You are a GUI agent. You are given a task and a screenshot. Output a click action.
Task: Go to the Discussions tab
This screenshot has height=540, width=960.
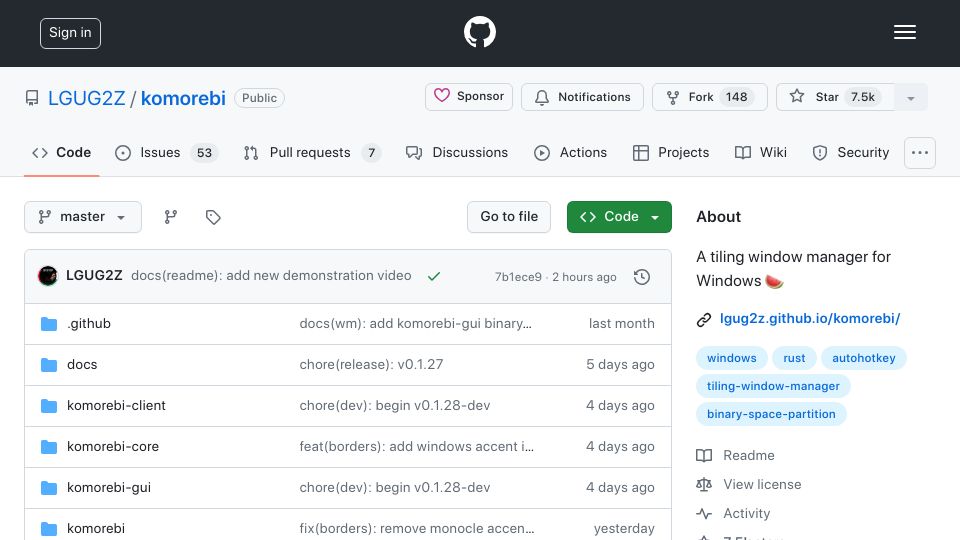point(457,152)
